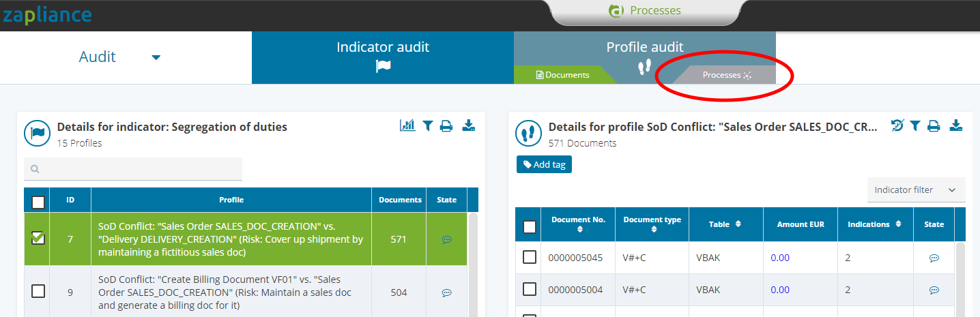This screenshot has height=317, width=980.
Task: Click document number 0000005004
Action: (575, 290)
